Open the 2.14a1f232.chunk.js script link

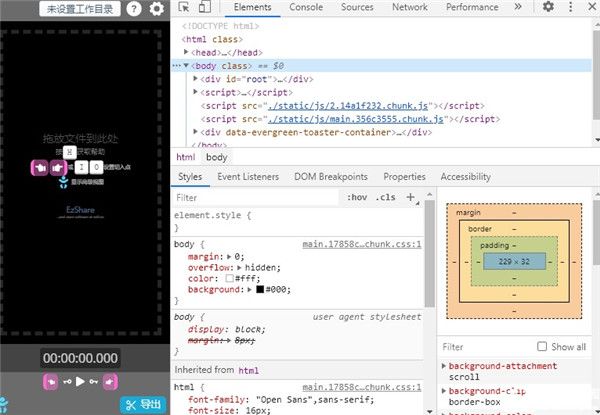pyautogui.click(x=348, y=106)
